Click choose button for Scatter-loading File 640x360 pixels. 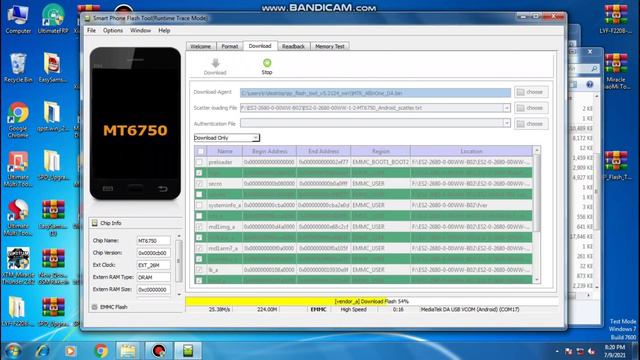coord(531,108)
